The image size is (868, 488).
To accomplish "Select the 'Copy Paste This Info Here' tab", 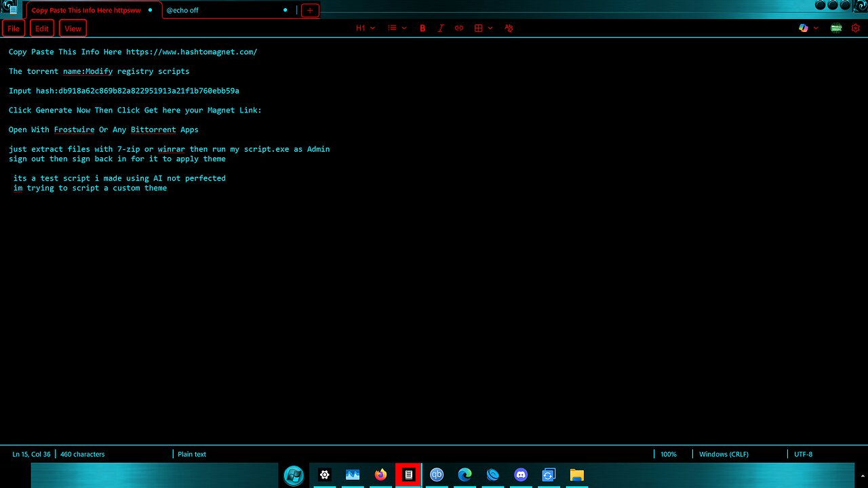I will 94,10.
